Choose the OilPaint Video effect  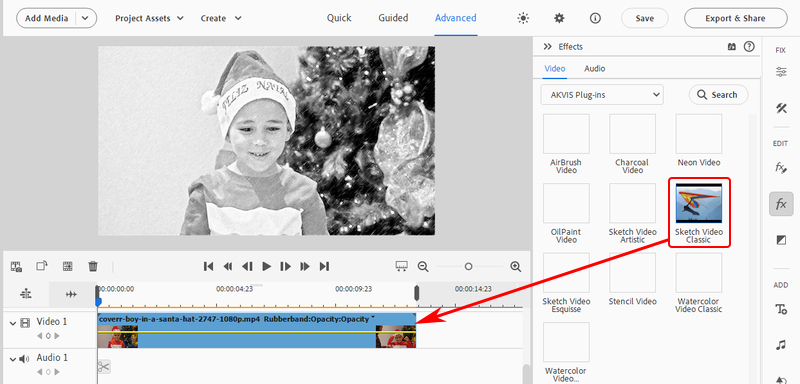tap(566, 203)
